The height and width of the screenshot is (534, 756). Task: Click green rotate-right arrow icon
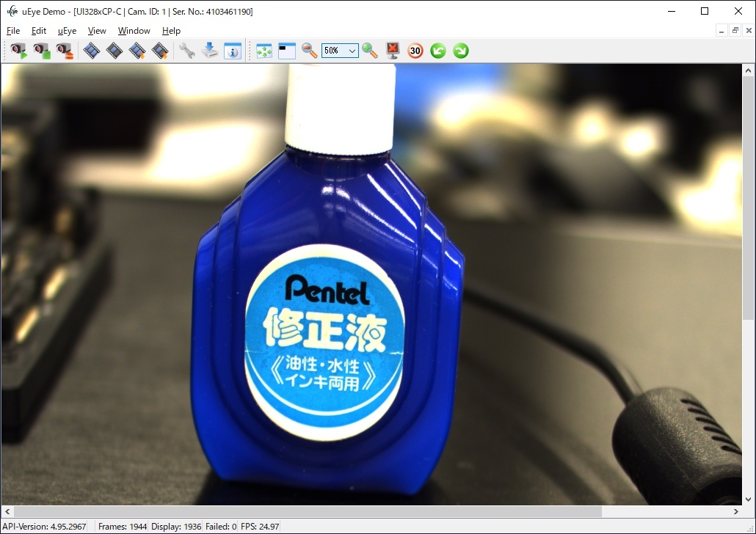461,51
